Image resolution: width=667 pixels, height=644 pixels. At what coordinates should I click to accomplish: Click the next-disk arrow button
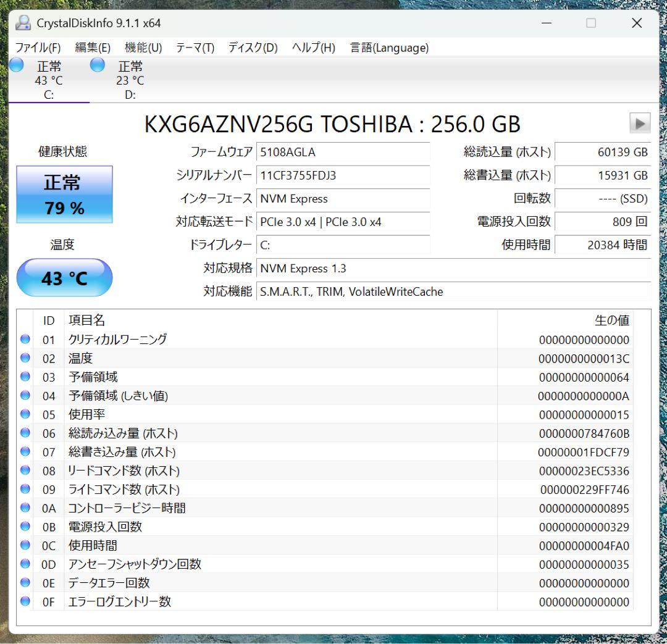[x=640, y=123]
